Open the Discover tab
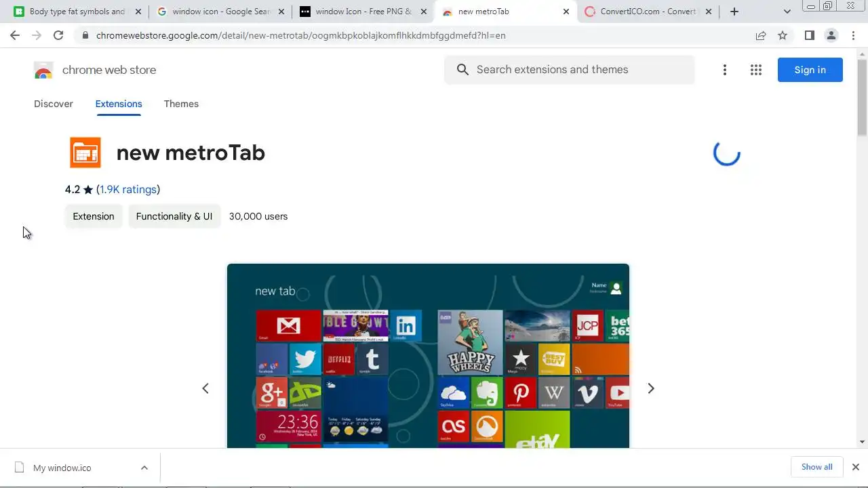The image size is (868, 488). point(54,104)
